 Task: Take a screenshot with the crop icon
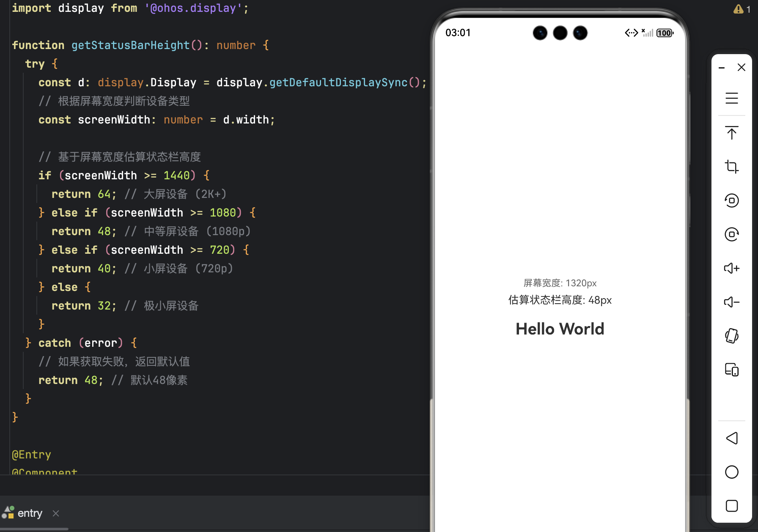pyautogui.click(x=732, y=167)
